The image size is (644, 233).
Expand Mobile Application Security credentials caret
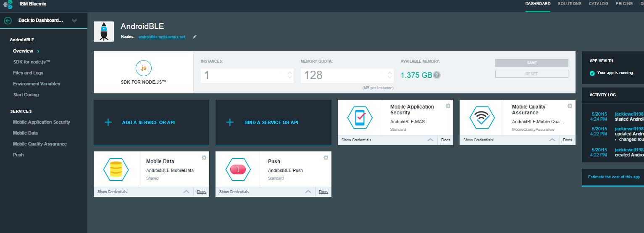(430, 140)
